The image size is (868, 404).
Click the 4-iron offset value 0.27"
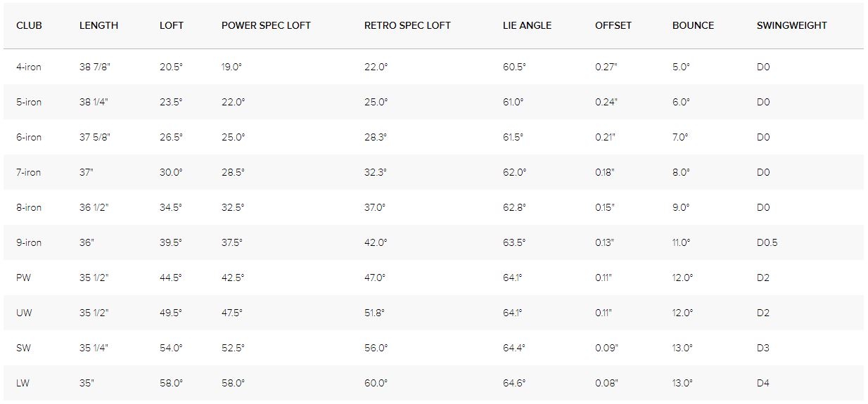[606, 67]
